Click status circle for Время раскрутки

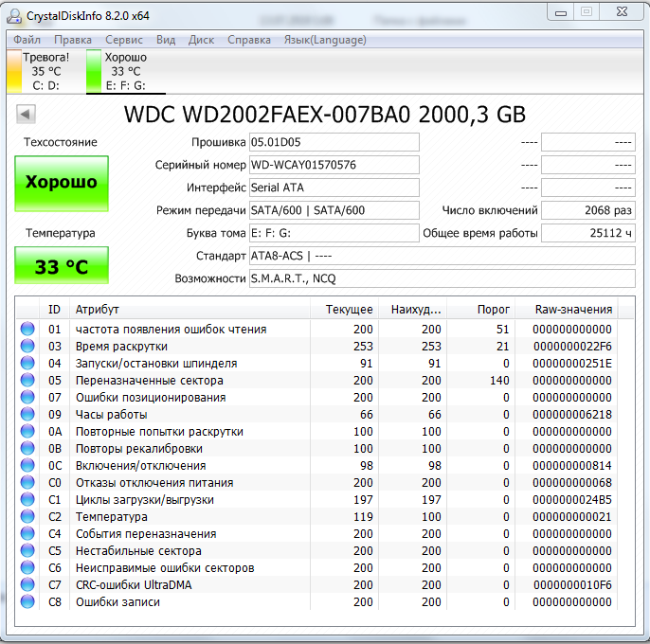pos(27,346)
